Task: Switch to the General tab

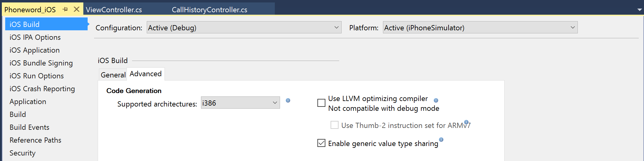Action: [113, 75]
